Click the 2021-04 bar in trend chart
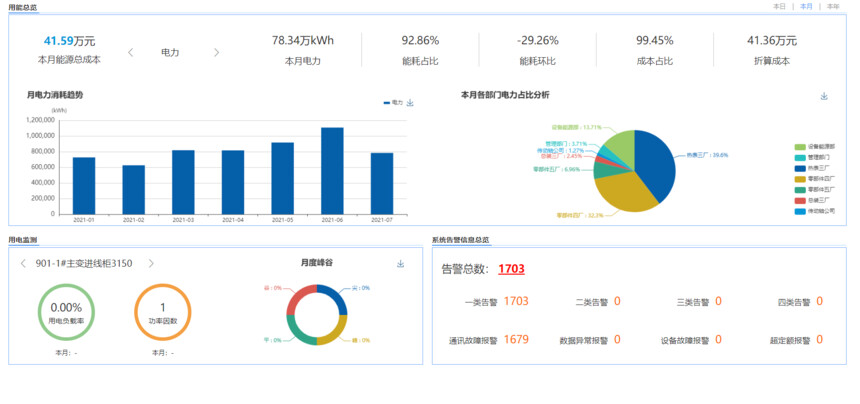Image resolution: width=860 pixels, height=404 pixels. click(x=233, y=182)
